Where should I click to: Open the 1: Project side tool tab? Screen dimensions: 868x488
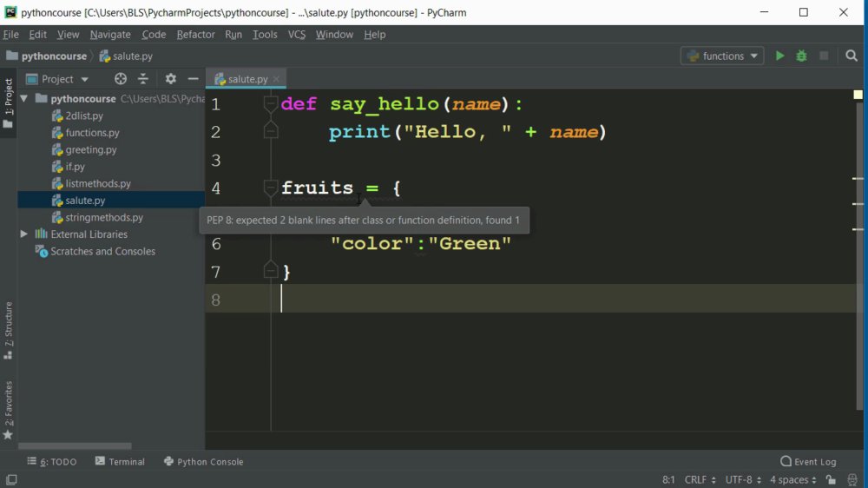click(9, 102)
